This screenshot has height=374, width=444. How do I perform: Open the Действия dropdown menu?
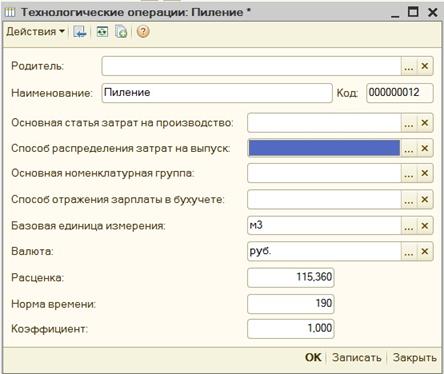[x=35, y=32]
